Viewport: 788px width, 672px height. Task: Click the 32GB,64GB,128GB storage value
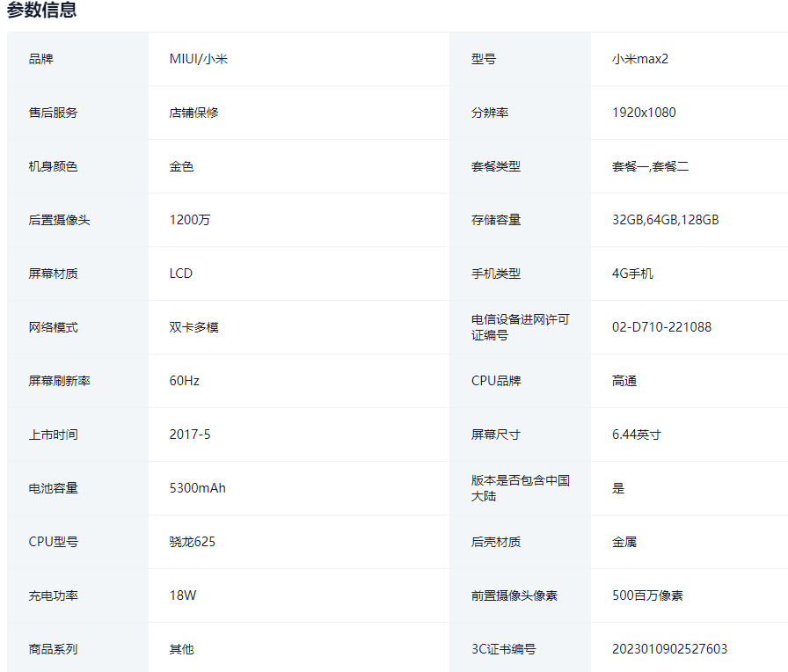click(x=666, y=220)
